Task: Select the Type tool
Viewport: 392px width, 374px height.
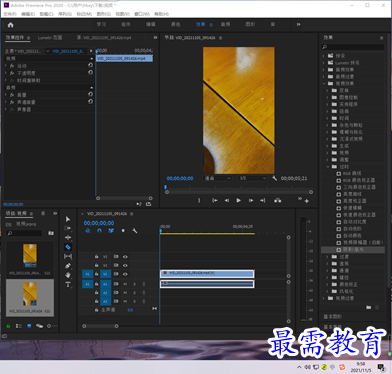Action: 68,285
